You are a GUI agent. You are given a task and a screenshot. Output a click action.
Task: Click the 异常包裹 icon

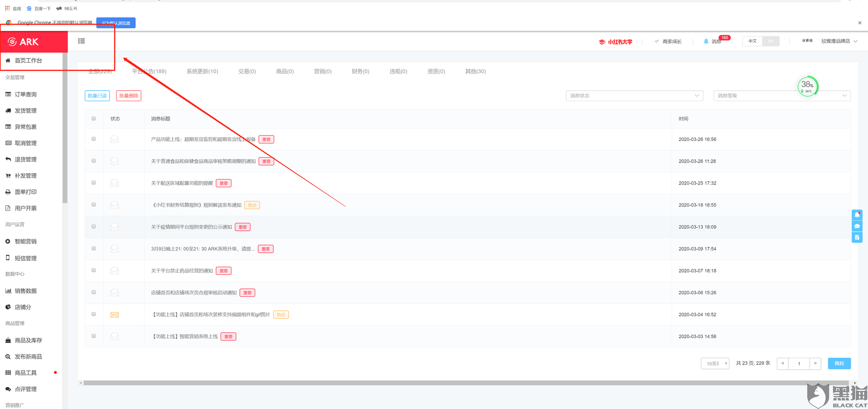tap(8, 127)
